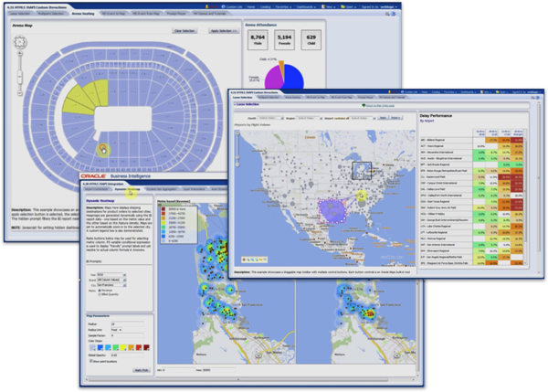Open Multipoint Selection tab in arena window
548x392 pixels.
pyautogui.click(x=51, y=14)
